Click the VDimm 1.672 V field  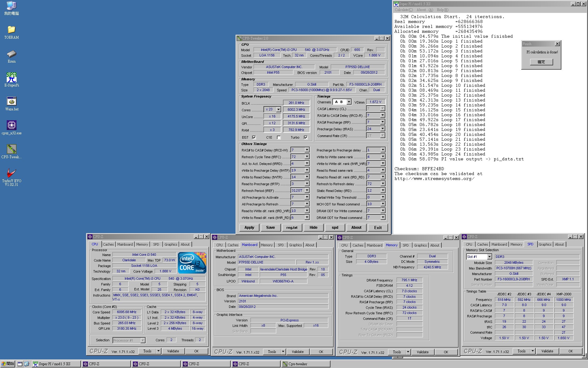coord(375,102)
